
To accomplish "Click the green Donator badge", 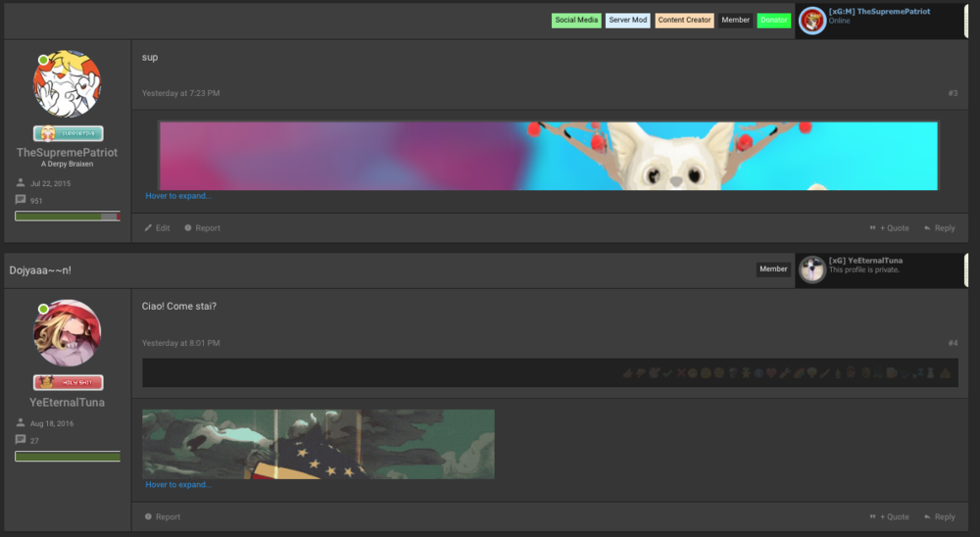I will click(774, 20).
